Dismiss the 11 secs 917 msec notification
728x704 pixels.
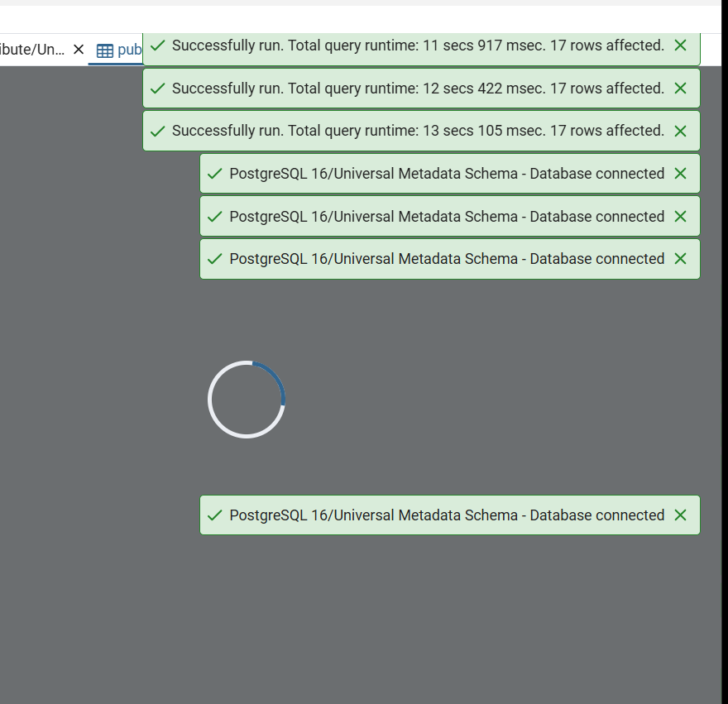tap(680, 45)
